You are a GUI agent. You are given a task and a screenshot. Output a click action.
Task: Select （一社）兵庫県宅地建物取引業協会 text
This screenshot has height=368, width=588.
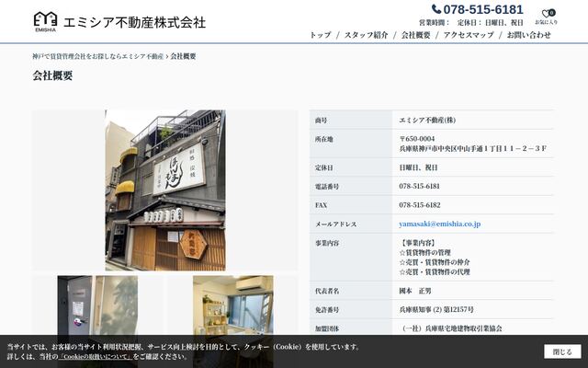[451, 328]
